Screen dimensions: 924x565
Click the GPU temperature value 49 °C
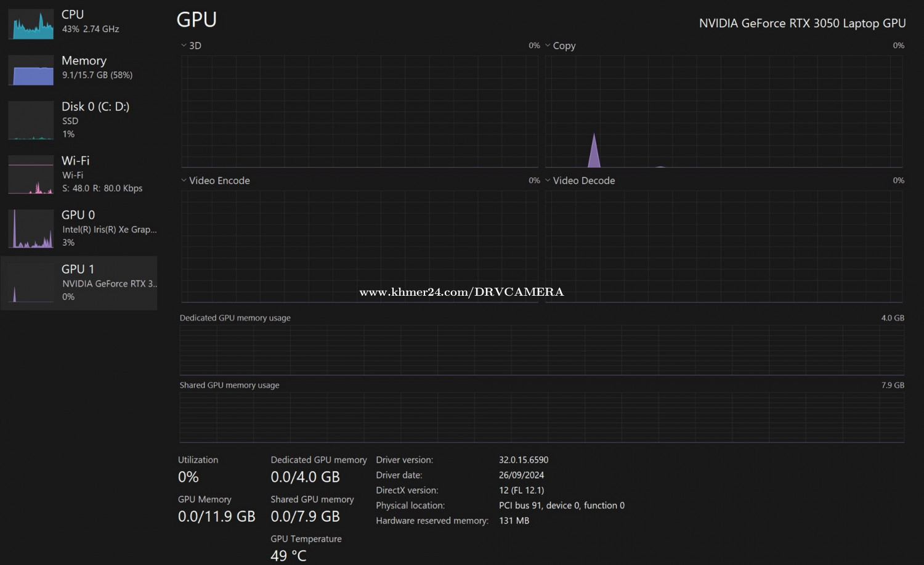[288, 556]
